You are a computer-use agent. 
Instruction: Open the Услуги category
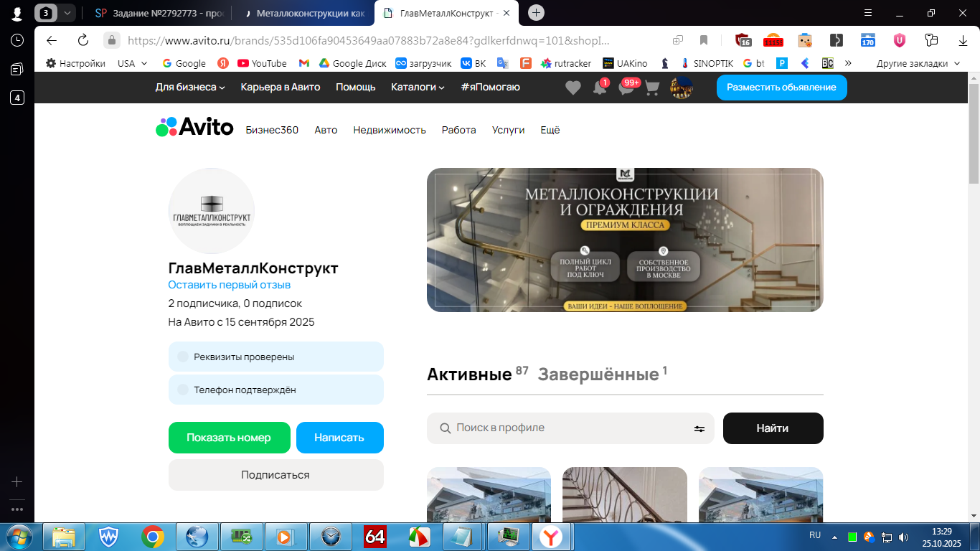(x=508, y=130)
